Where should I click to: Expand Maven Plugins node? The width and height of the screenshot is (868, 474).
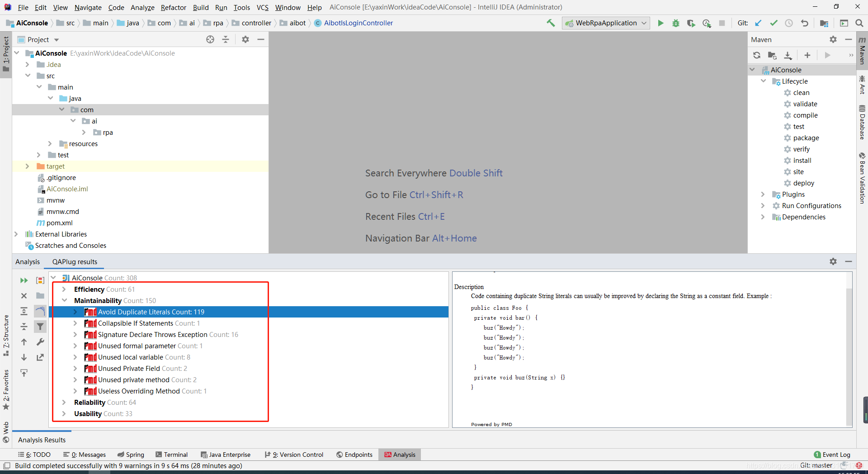[763, 194]
